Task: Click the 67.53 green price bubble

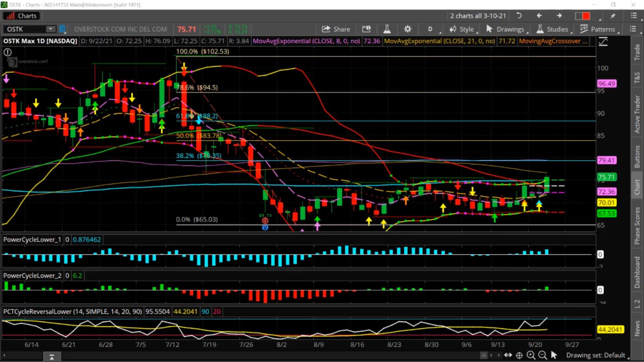Action: tap(606, 214)
